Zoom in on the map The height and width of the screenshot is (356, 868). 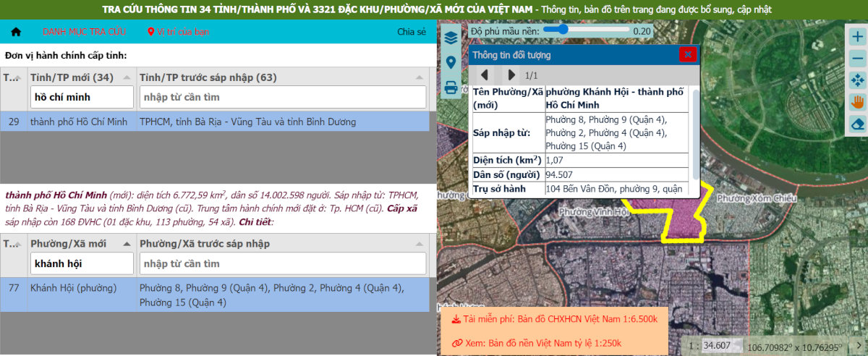click(858, 36)
